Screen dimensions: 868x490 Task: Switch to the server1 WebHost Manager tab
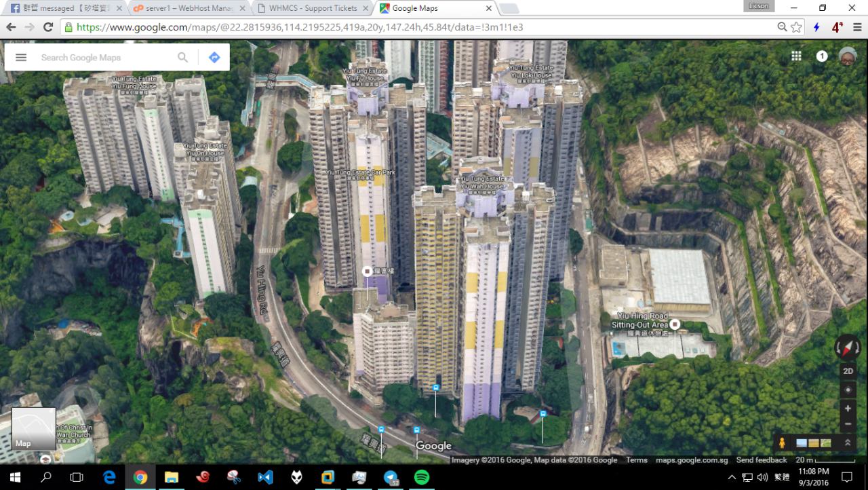189,8
